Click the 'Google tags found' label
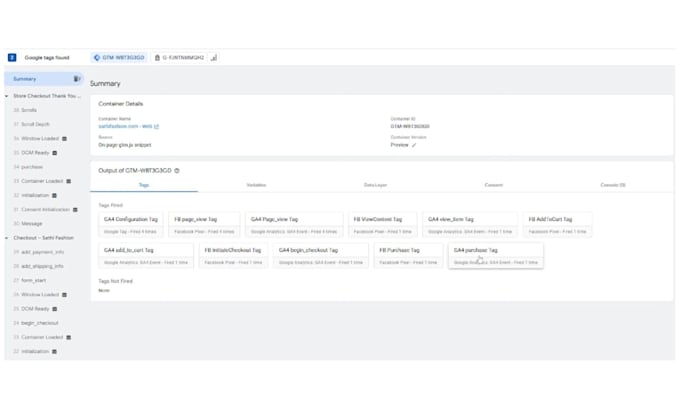This screenshot has width=680, height=409. (47, 57)
